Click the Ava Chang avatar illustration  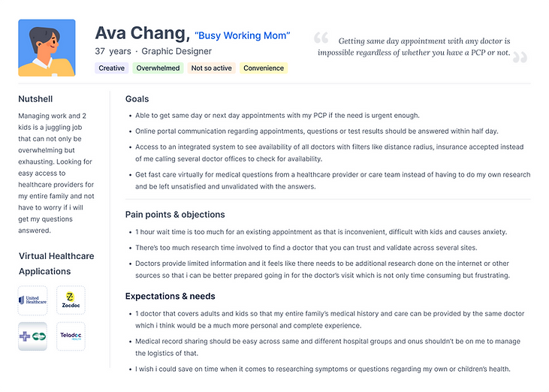coord(47,47)
